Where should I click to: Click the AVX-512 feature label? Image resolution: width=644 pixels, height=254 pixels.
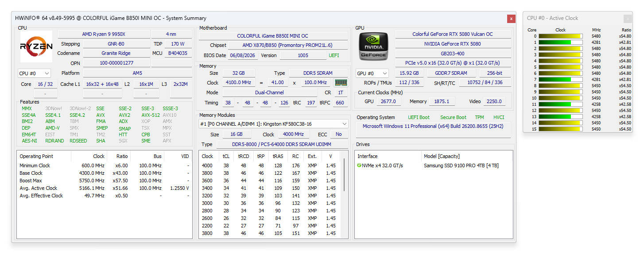[151, 115]
